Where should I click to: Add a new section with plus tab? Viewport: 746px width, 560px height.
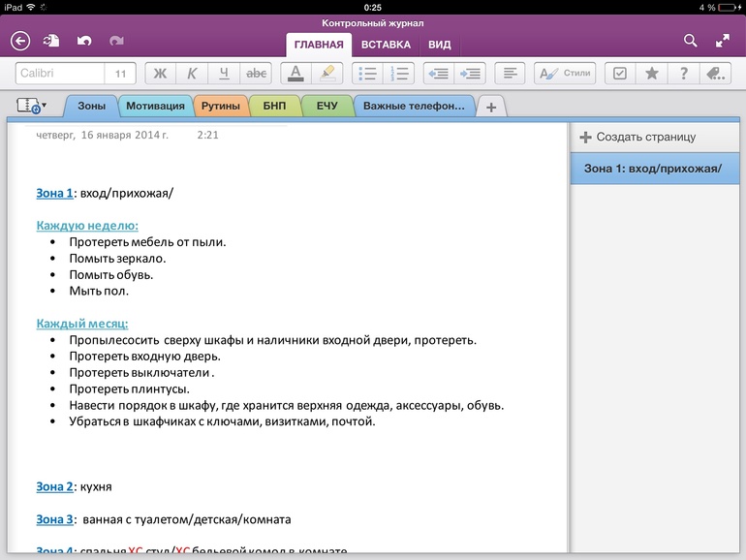pos(491,107)
